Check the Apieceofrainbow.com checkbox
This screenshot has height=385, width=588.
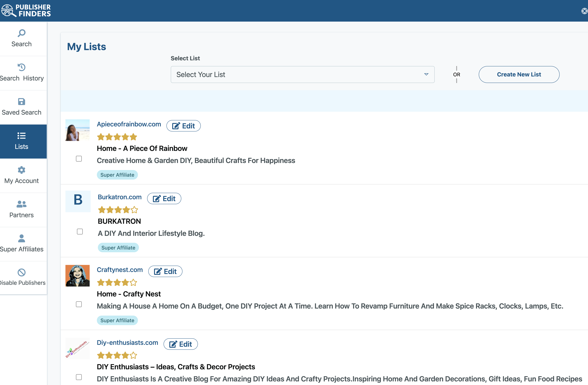pos(79,159)
